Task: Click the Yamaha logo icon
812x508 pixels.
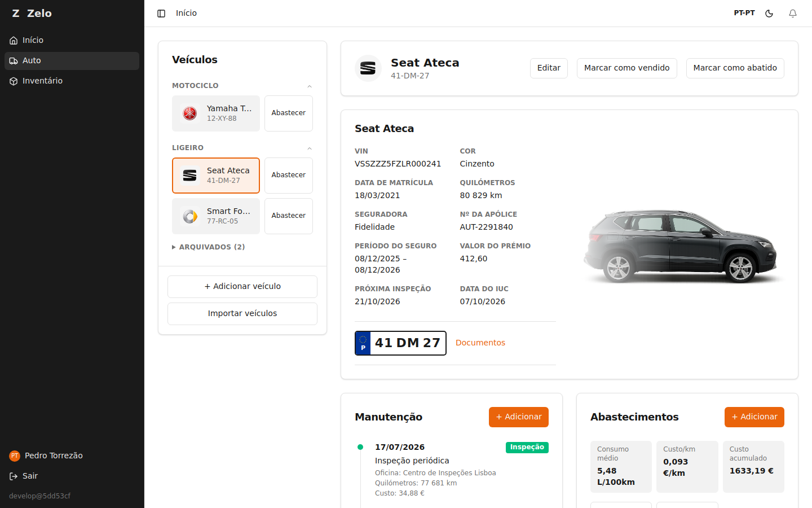Action: [190, 113]
